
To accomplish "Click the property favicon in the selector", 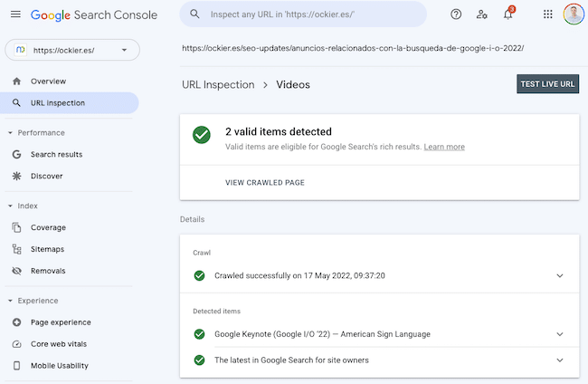I will (x=21, y=50).
